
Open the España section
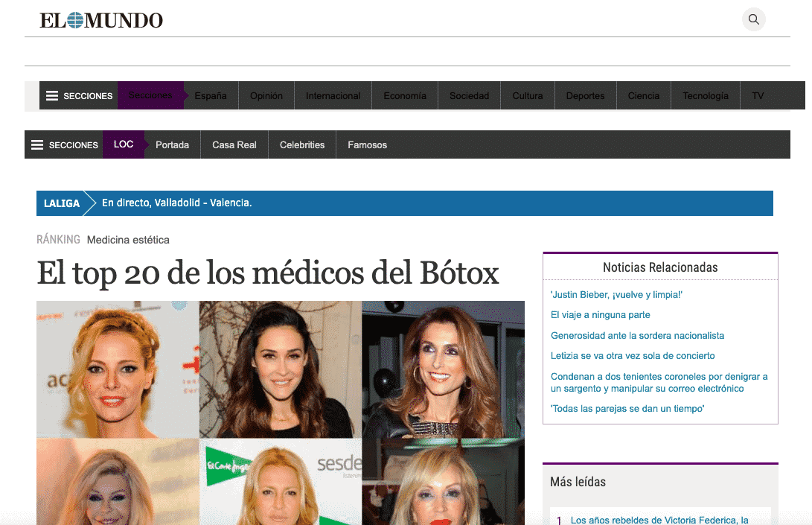pyautogui.click(x=211, y=96)
